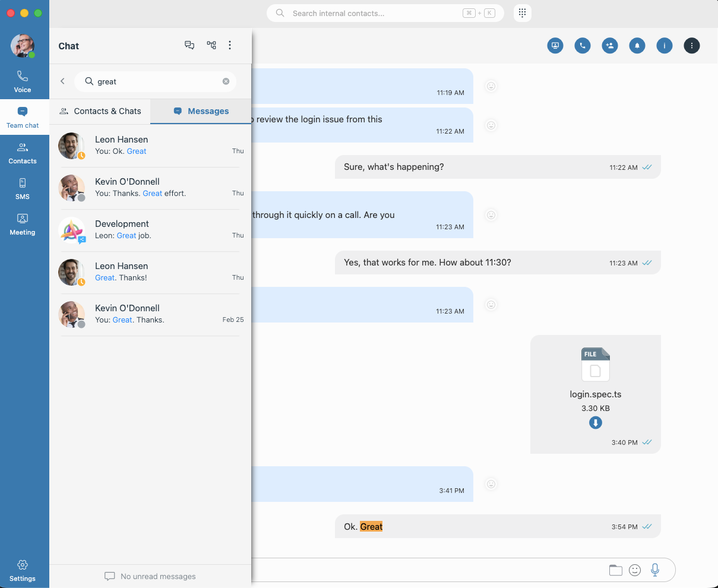Clear the 'great' search query

tap(226, 81)
